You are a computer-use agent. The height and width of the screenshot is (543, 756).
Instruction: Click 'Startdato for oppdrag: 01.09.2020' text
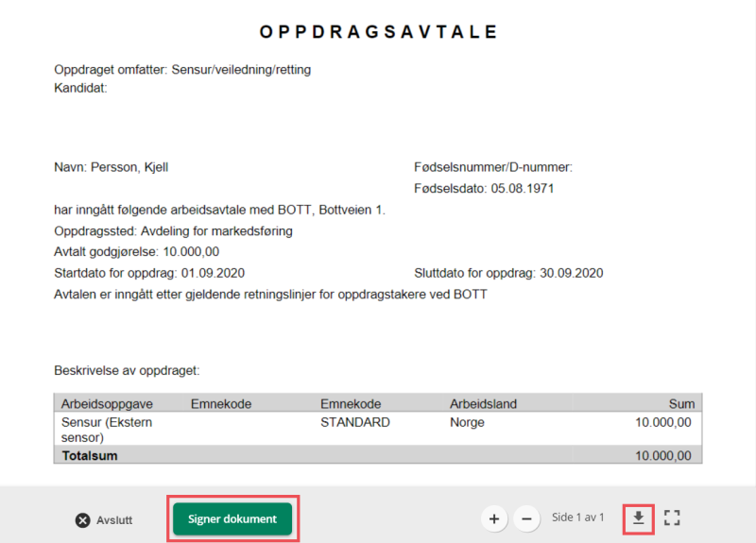[149, 273]
